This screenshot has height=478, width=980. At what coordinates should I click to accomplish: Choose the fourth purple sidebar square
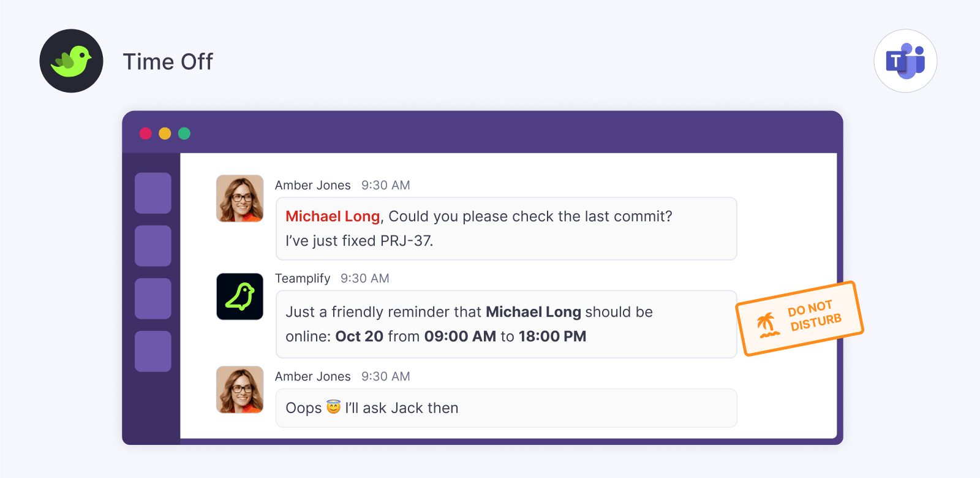(x=153, y=351)
